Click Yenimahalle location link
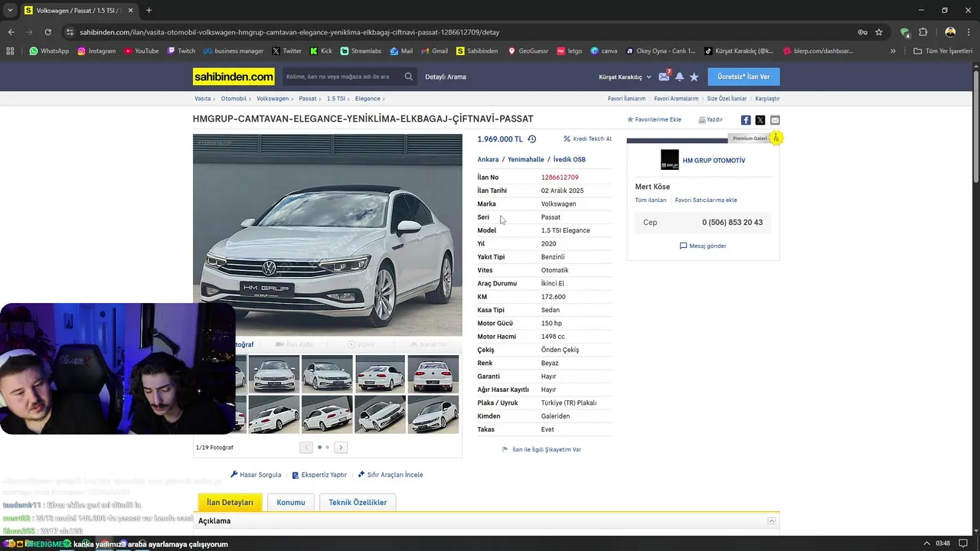 [526, 159]
